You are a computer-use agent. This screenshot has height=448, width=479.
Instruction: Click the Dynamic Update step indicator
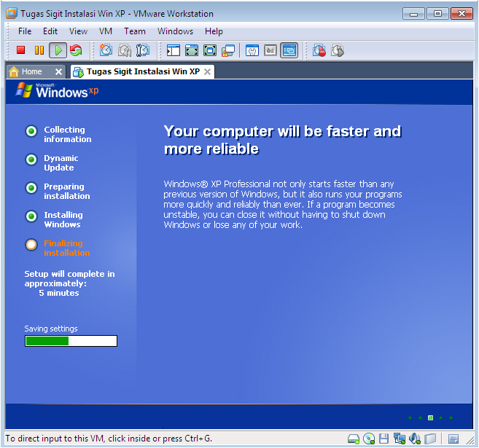tap(31, 160)
